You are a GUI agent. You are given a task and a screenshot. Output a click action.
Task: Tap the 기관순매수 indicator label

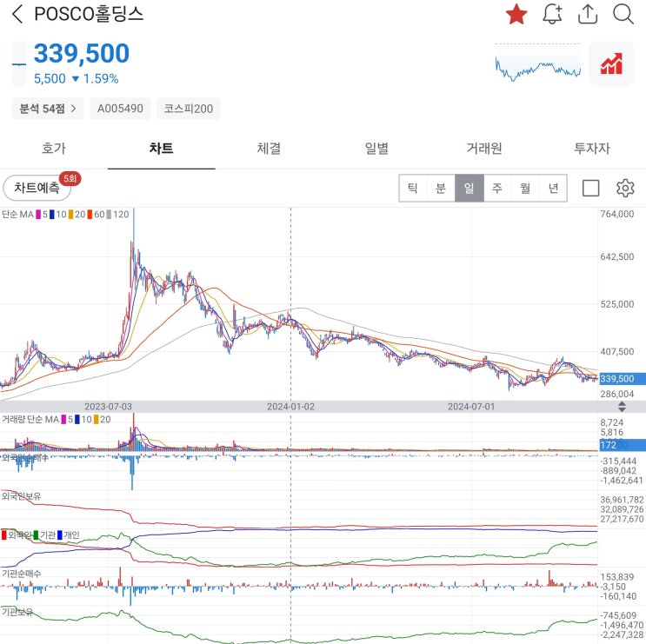point(22,574)
